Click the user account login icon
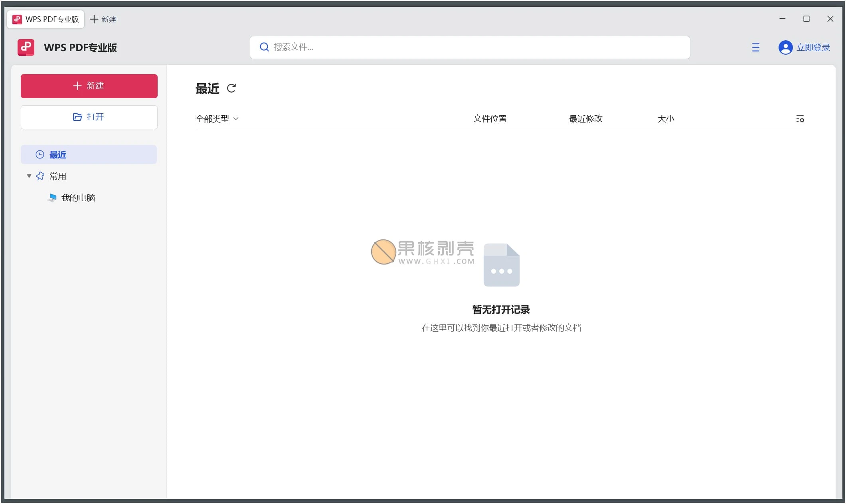This screenshot has height=504, width=846. pyautogui.click(x=785, y=47)
